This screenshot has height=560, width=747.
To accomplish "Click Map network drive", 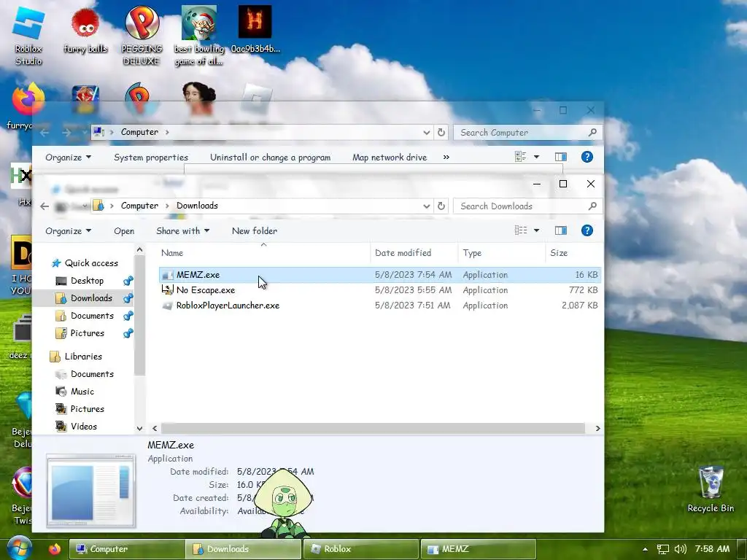I will click(390, 157).
